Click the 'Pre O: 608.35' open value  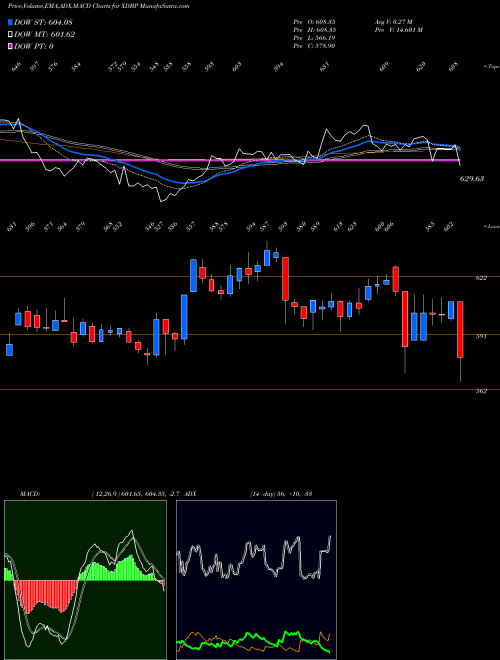pyautogui.click(x=314, y=22)
